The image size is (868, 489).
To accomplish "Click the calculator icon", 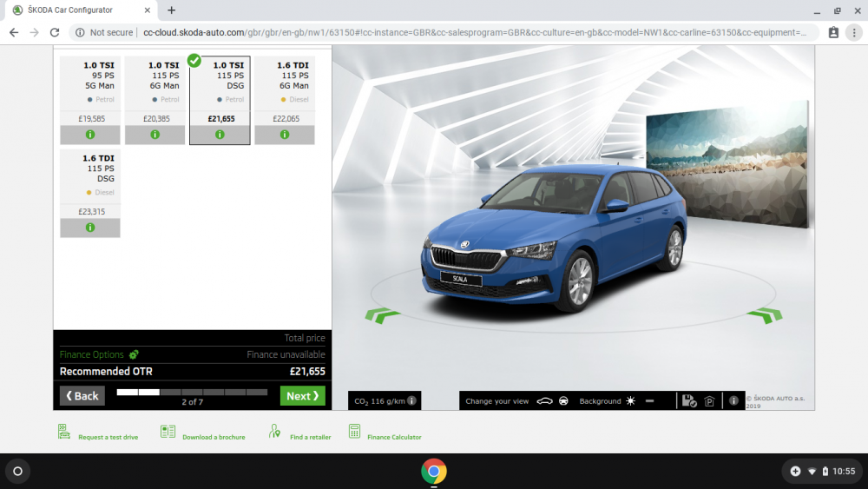I will 354,432.
